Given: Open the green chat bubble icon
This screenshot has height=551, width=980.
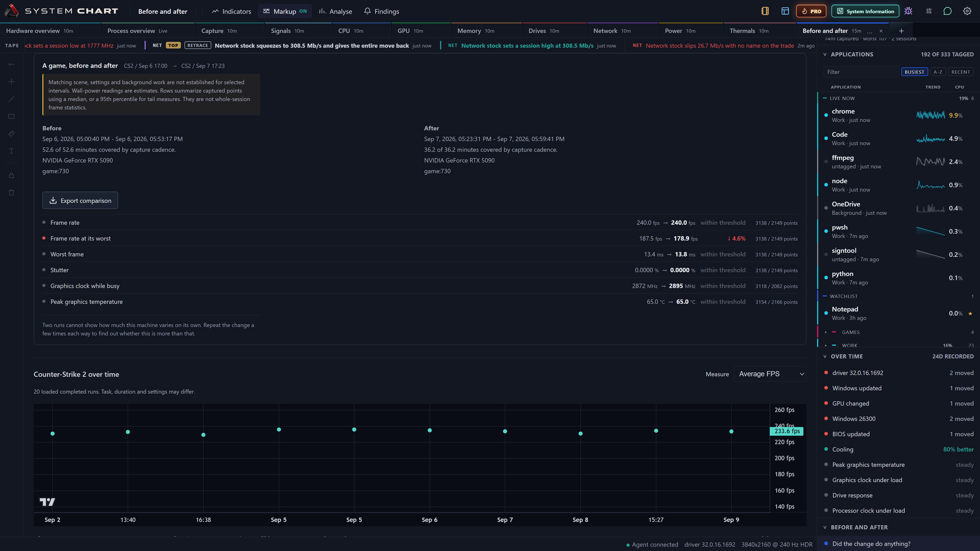Looking at the screenshot, I should [x=948, y=11].
